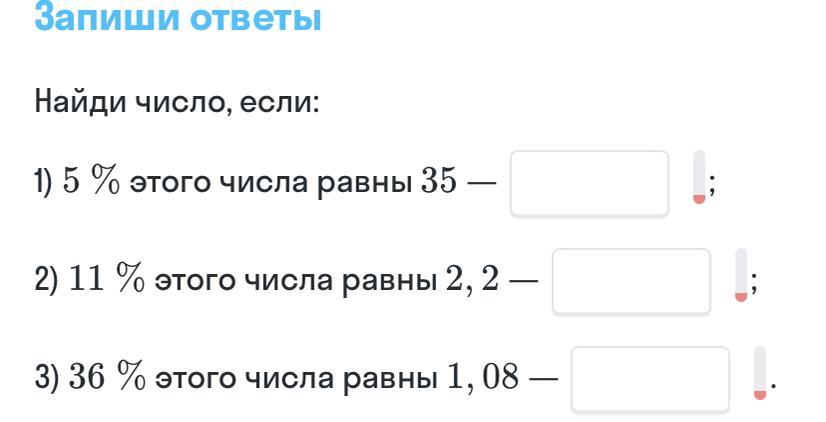Image resolution: width=826 pixels, height=422 pixels.
Task: Click the '36 %' value in question three
Action: click(x=107, y=378)
